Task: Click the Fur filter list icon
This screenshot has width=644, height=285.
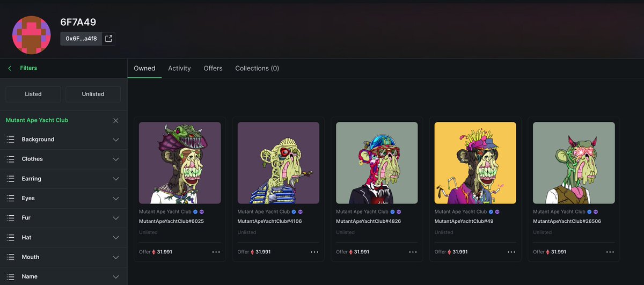Action: (x=10, y=218)
